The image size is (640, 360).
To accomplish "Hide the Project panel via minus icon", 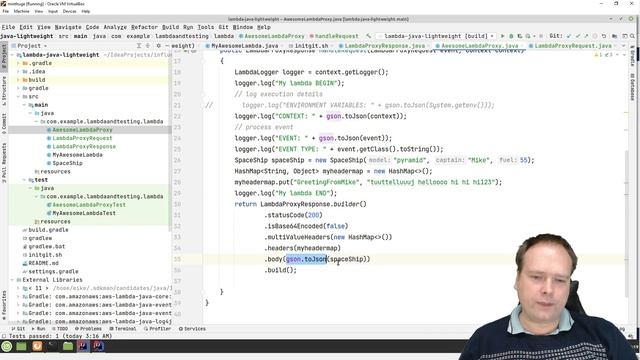I will coord(167,46).
